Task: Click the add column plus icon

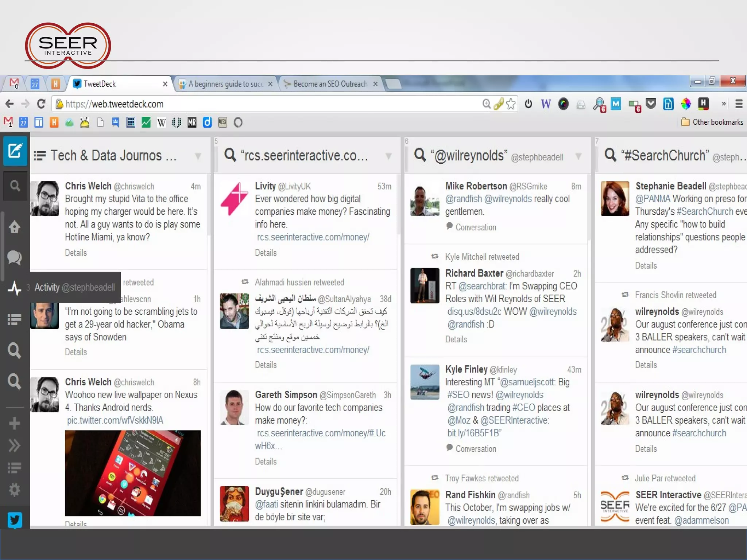Action: pos(15,423)
